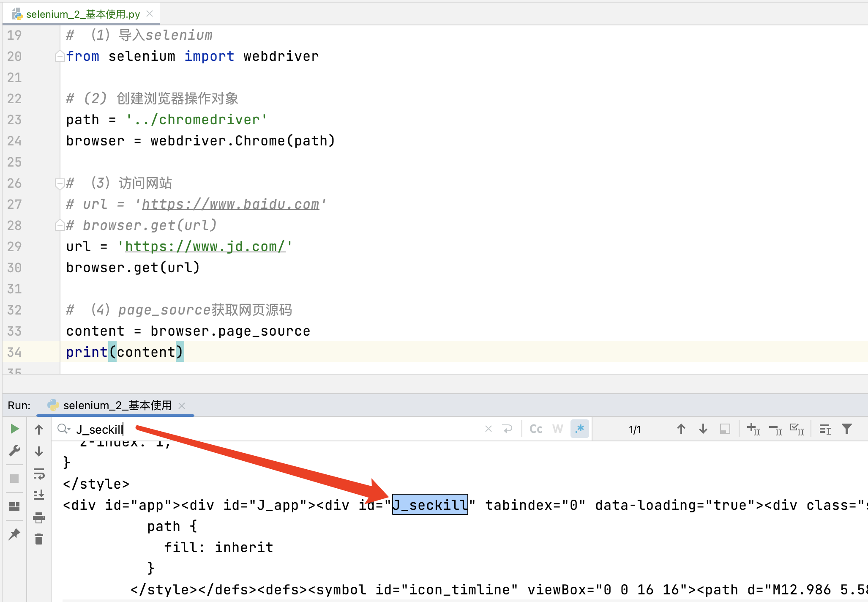Select the selenium_2_基本使用.py editor tab
The height and width of the screenshot is (602, 868).
pos(83,14)
